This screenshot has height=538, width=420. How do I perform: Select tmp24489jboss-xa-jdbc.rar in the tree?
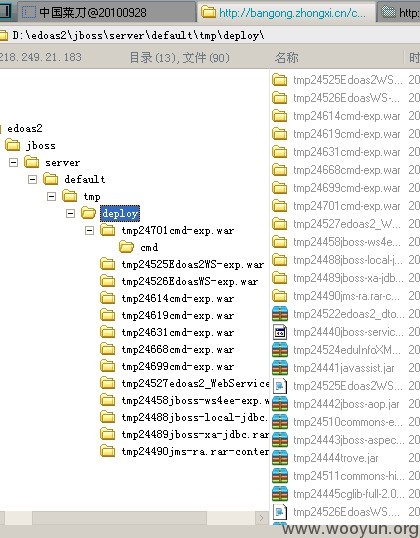coord(195,434)
